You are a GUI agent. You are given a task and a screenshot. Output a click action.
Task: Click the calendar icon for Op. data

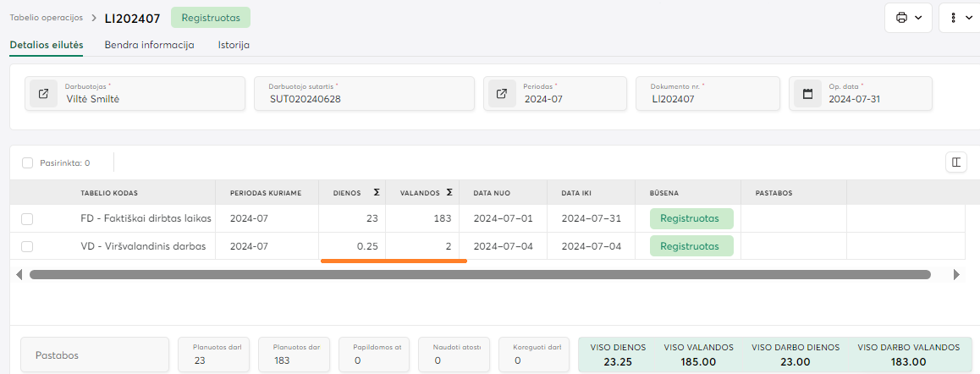coord(807,93)
